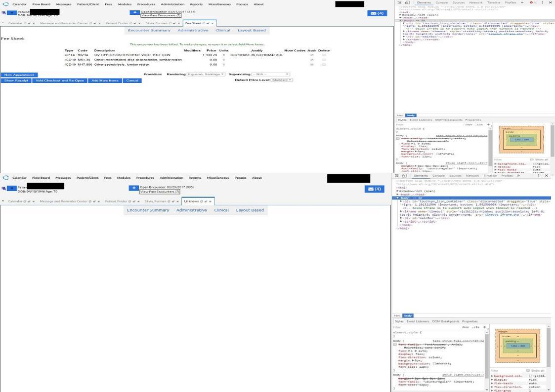Viewport: 555px width, 392px height.
Task: Expand the head node in upper DOM tree
Action: [x=400, y=18]
